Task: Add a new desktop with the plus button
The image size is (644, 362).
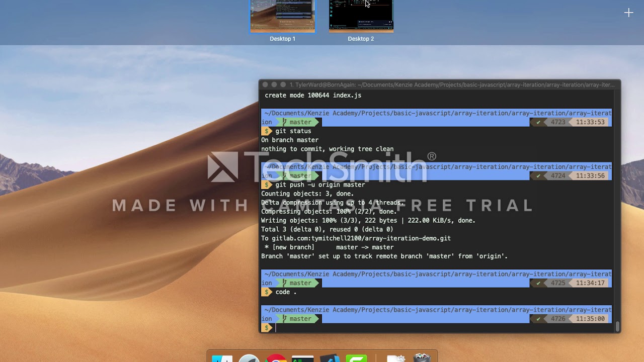Action: pos(628,13)
